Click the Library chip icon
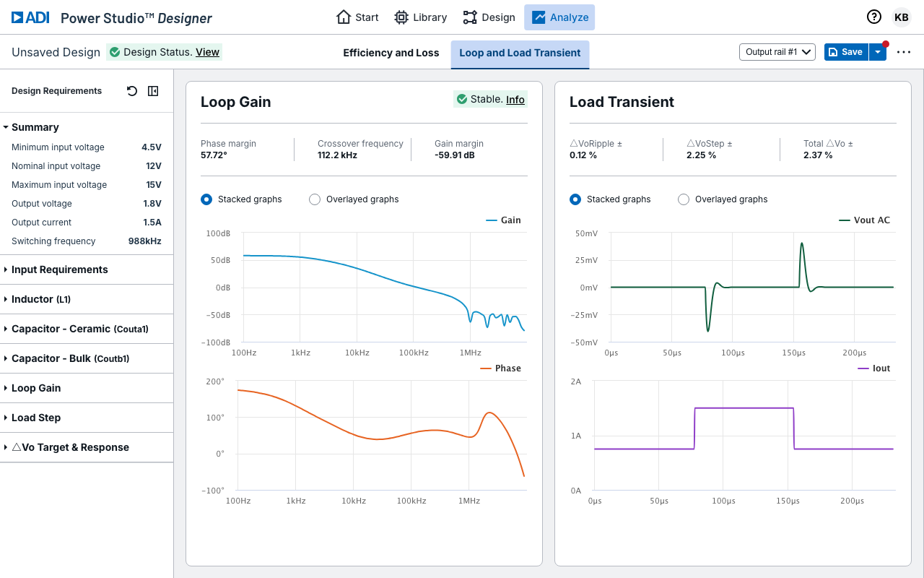The height and width of the screenshot is (578, 924). [401, 17]
